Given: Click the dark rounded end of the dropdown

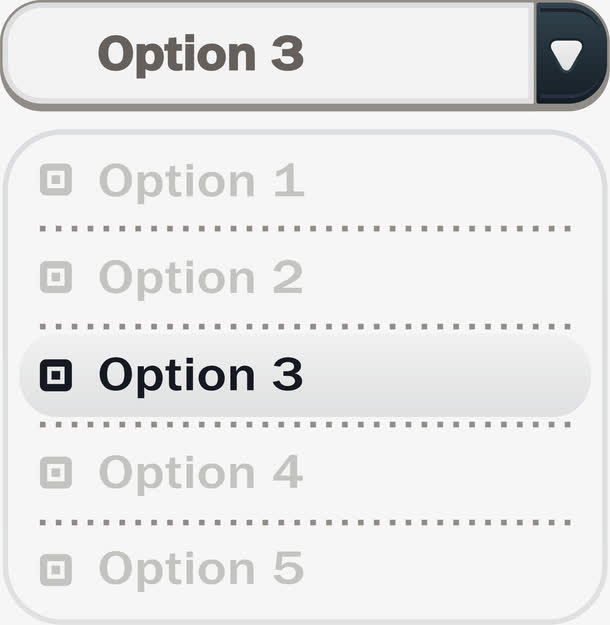Looking at the screenshot, I should (x=571, y=54).
